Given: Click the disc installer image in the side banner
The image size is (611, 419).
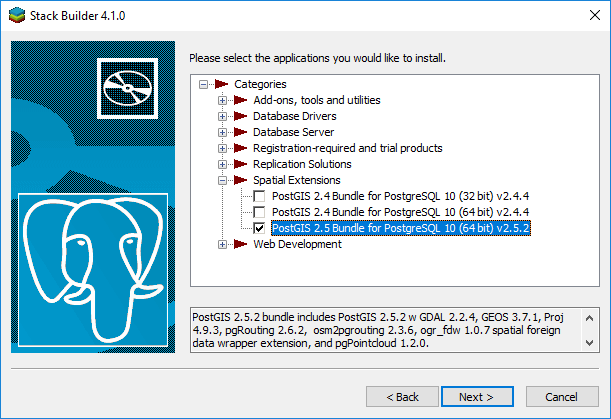Looking at the screenshot, I should [x=127, y=88].
